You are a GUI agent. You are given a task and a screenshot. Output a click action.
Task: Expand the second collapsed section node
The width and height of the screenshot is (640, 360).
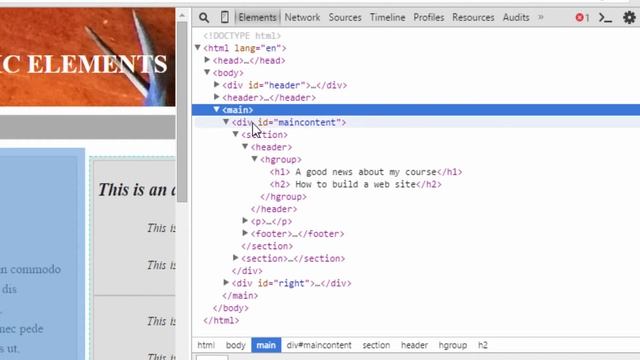tap(236, 258)
